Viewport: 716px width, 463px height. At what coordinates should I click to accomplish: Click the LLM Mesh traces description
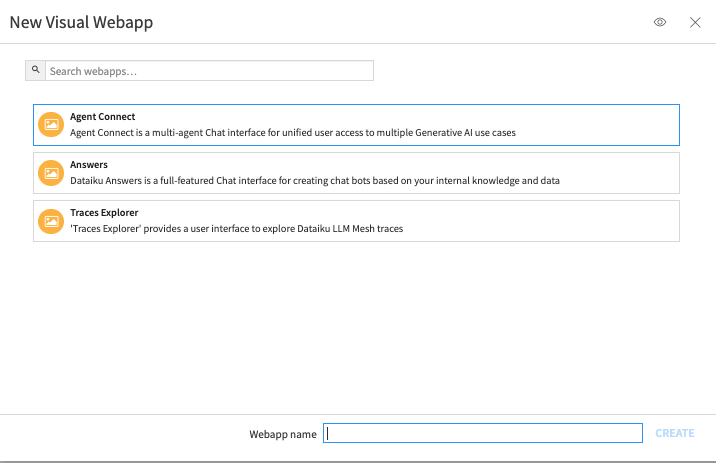237,228
